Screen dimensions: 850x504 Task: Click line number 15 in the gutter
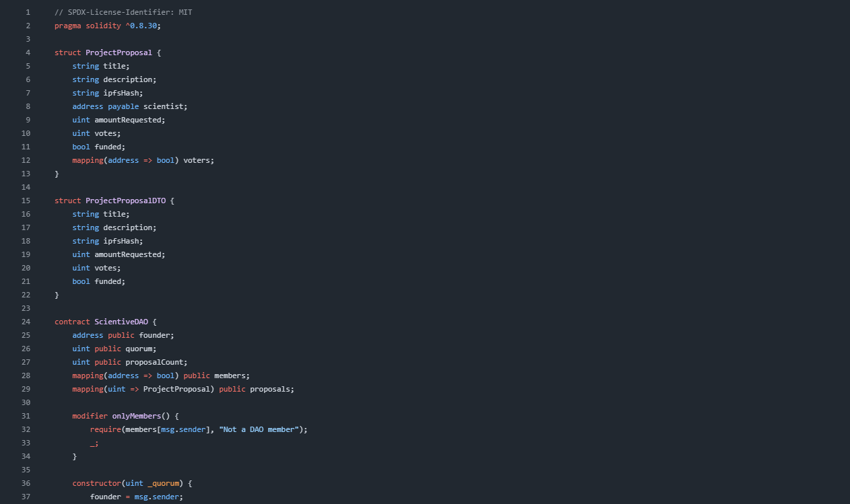tap(26, 201)
